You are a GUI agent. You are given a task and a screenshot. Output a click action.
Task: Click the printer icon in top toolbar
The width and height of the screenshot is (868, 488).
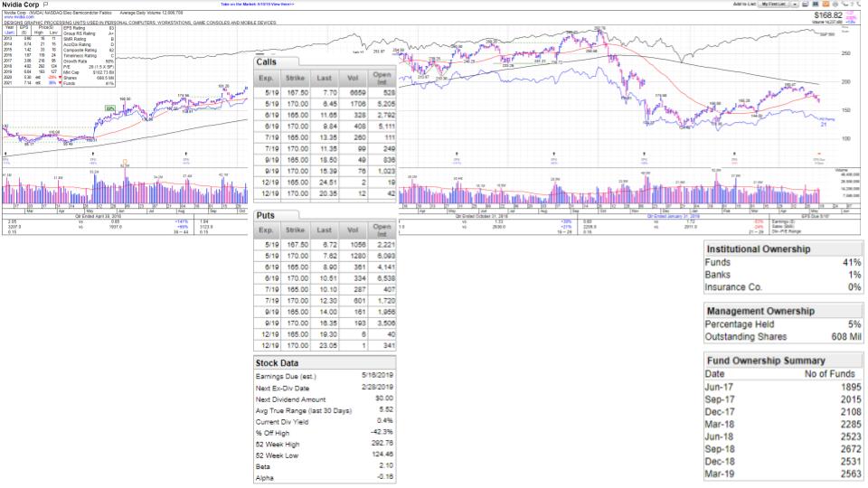835,4
